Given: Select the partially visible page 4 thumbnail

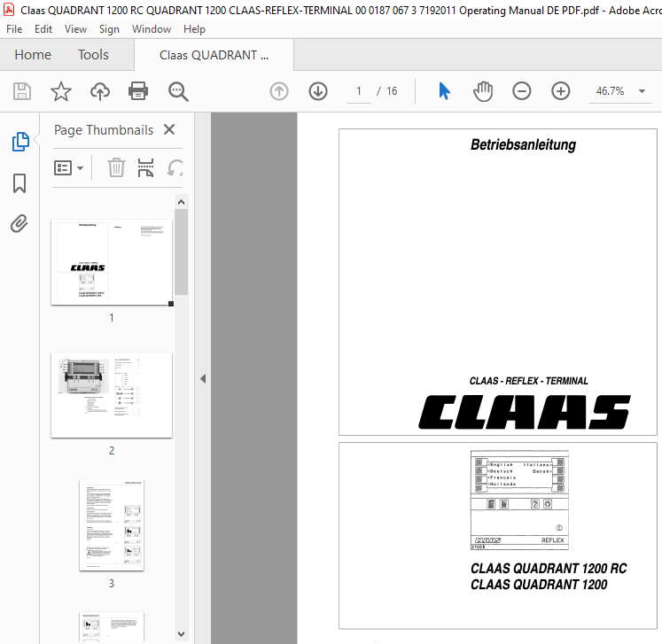Looking at the screenshot, I should coord(112,627).
